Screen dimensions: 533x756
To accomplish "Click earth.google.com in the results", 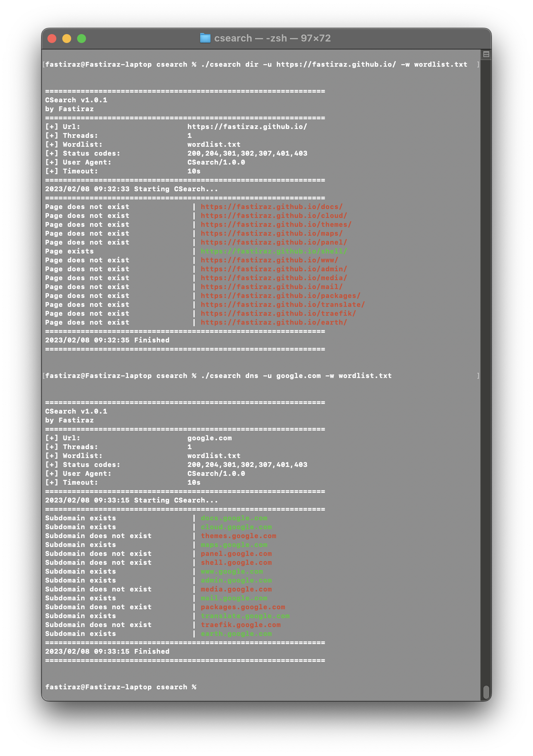I will tap(236, 634).
